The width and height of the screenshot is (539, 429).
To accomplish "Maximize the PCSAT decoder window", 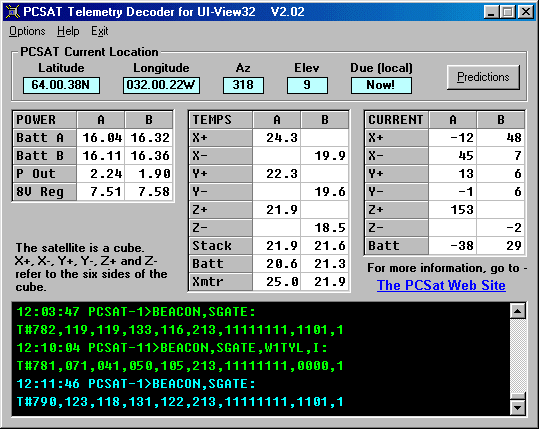I will [x=507, y=12].
